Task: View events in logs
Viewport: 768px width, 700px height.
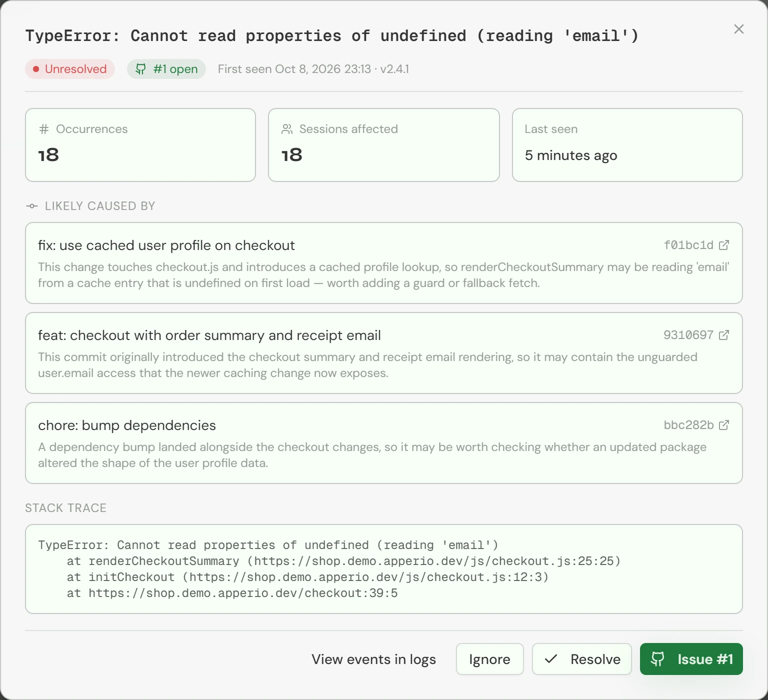Action: 373,659
